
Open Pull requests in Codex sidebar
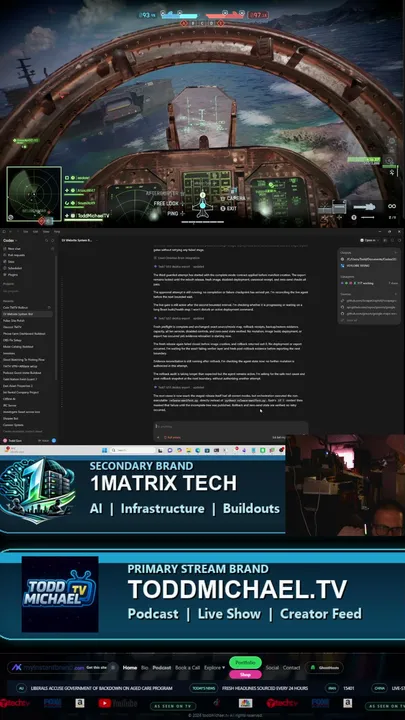click(x=14, y=255)
